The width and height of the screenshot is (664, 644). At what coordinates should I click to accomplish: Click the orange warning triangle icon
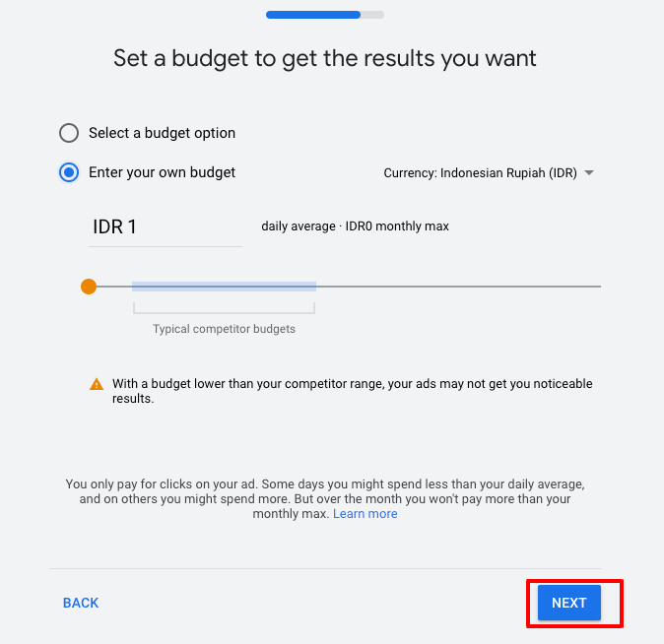pos(97,384)
